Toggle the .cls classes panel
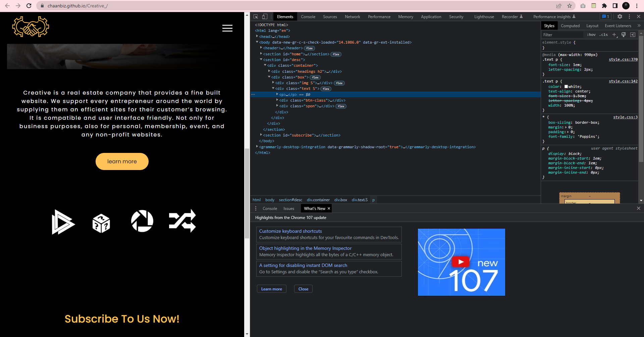 (604, 35)
